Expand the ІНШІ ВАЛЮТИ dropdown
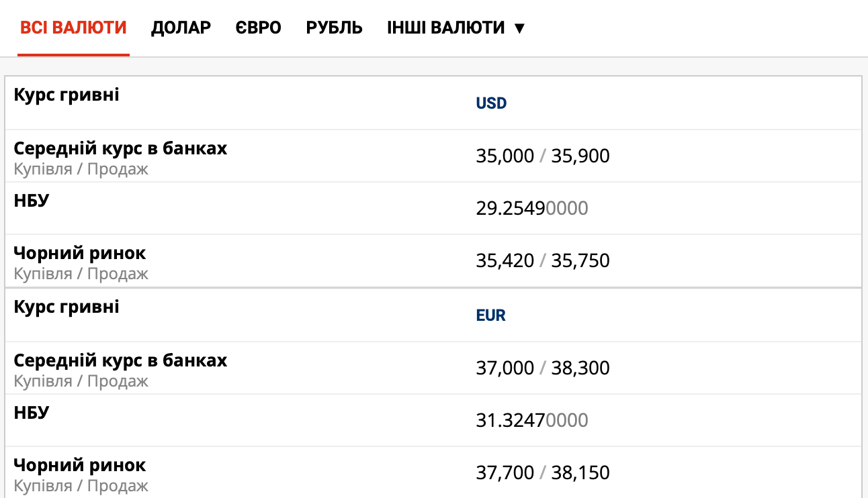 coord(446,28)
